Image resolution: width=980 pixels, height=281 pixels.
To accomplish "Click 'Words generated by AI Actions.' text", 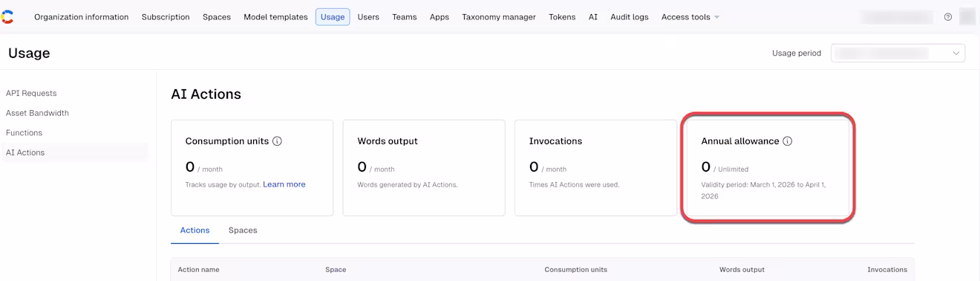I will [408, 184].
